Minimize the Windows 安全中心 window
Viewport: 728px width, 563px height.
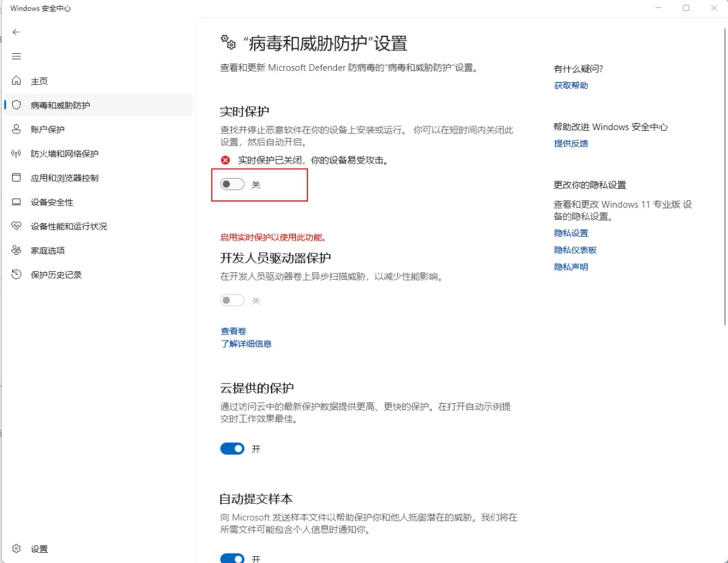[x=658, y=8]
